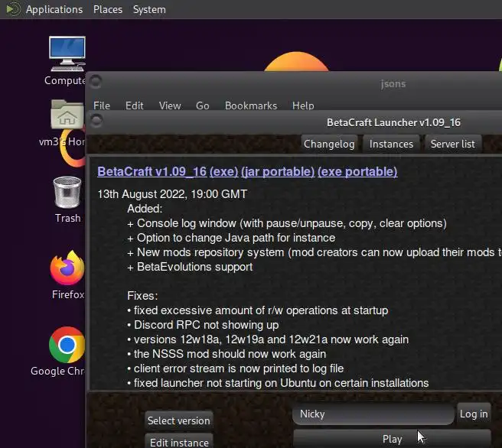Click the BetaCraft Launcher v1.09_16 title bar
The image size is (502, 448).
coord(393,122)
